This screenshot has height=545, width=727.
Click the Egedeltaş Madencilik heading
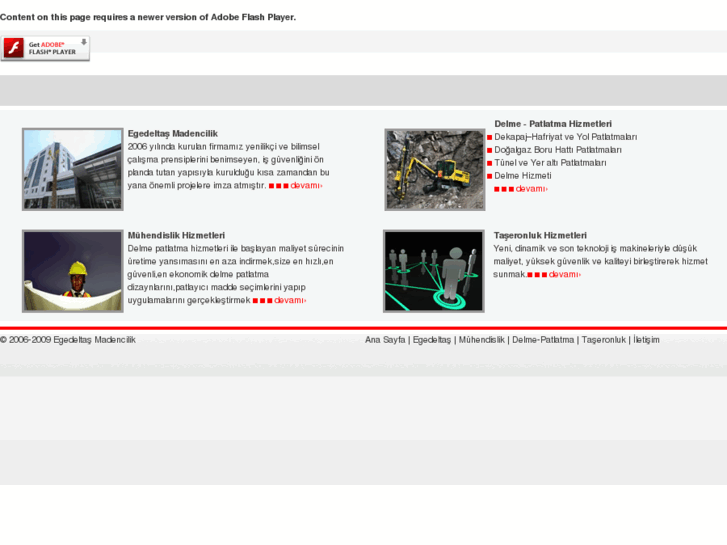(x=173, y=134)
